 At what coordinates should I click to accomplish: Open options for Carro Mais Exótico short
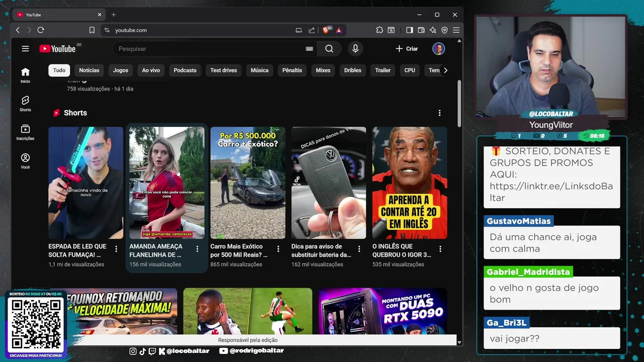[278, 249]
